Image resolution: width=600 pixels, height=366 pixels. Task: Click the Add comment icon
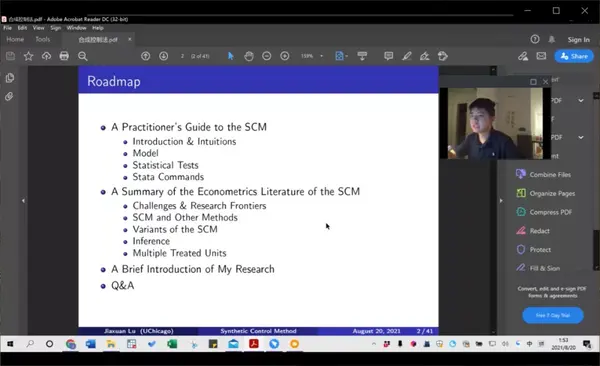388,56
